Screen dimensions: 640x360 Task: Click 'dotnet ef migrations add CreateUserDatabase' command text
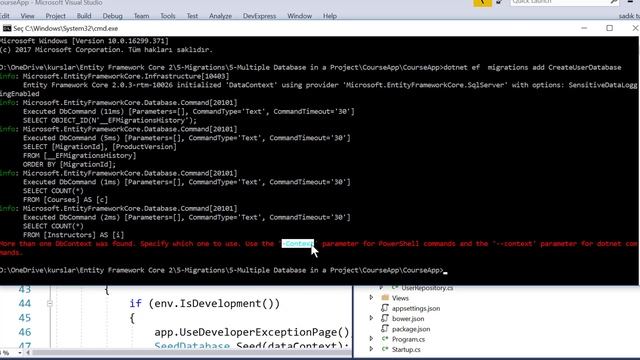[532, 67]
